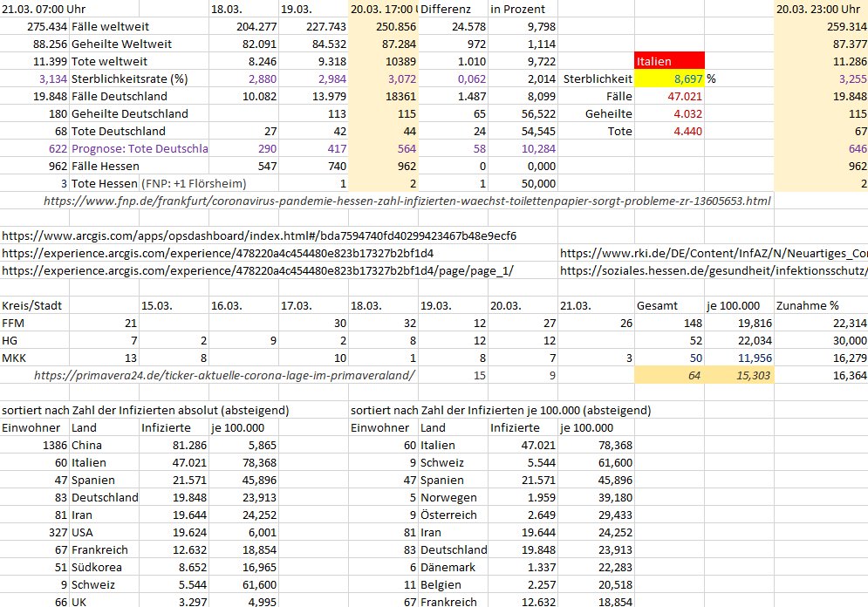Select UK in left country table
This screenshot has width=868, height=607.
(105, 601)
